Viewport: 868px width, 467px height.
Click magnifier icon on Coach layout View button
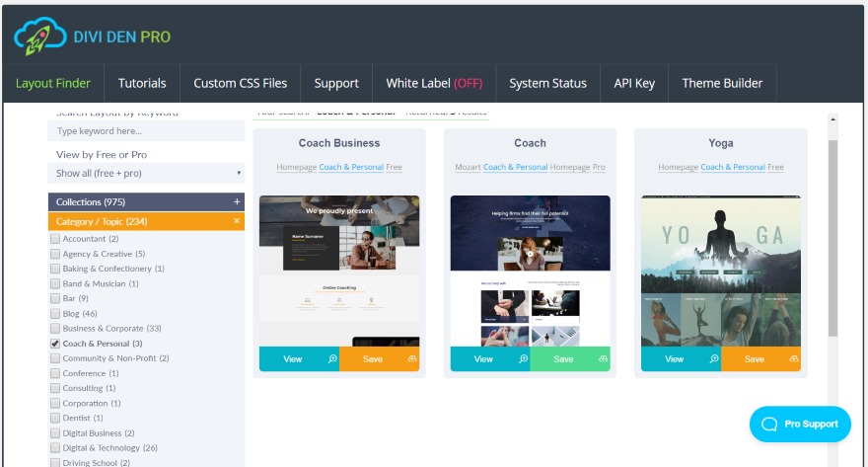point(523,359)
